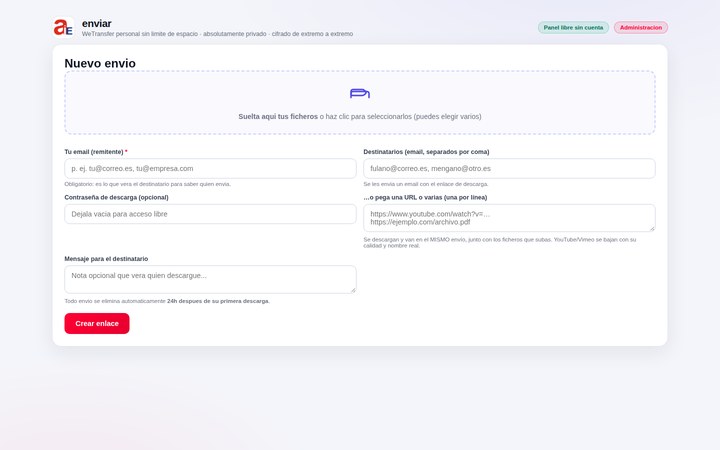This screenshot has height=450, width=720.
Task: Focus the Destinatarios email field
Action: [x=509, y=169]
